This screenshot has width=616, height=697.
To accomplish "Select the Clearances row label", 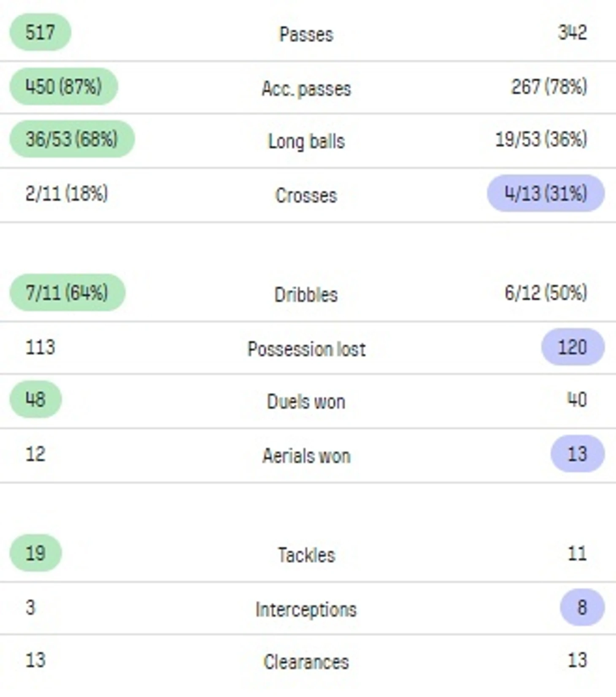I will pyautogui.click(x=306, y=662).
